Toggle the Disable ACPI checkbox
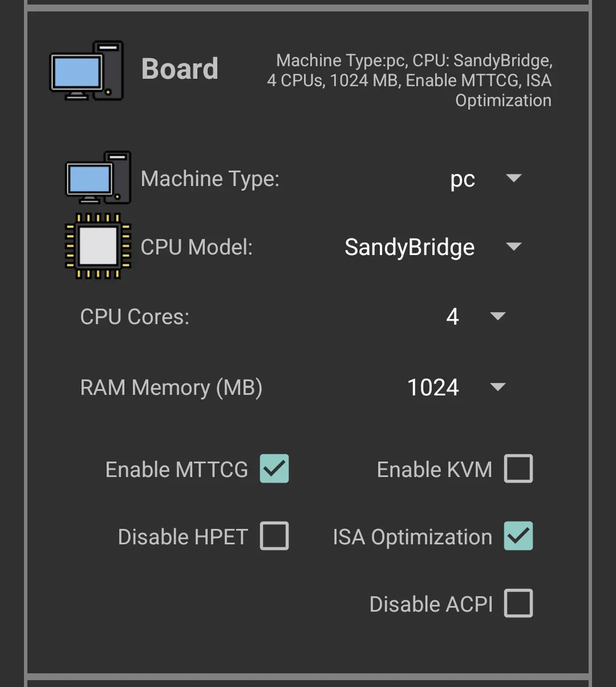This screenshot has width=616, height=687. [x=518, y=604]
